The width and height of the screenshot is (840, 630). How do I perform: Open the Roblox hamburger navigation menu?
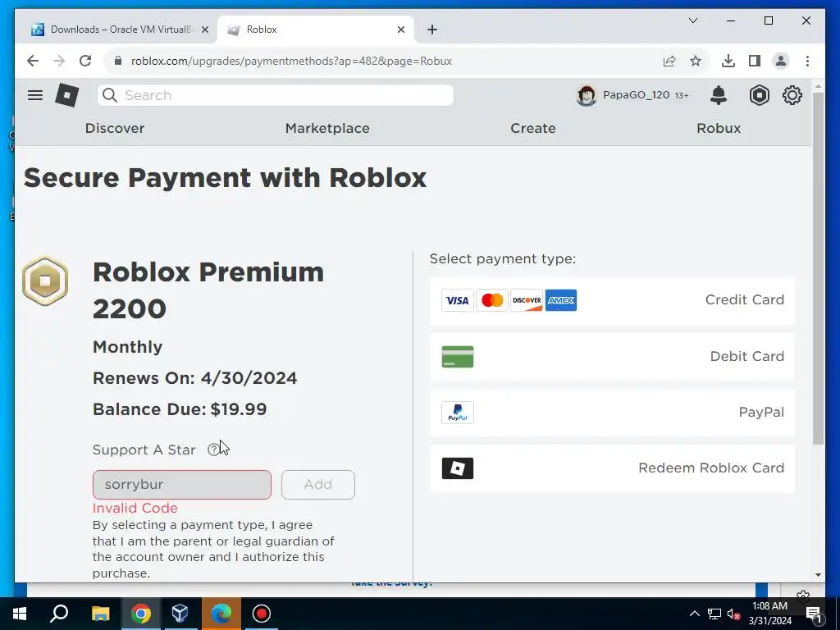pos(35,95)
